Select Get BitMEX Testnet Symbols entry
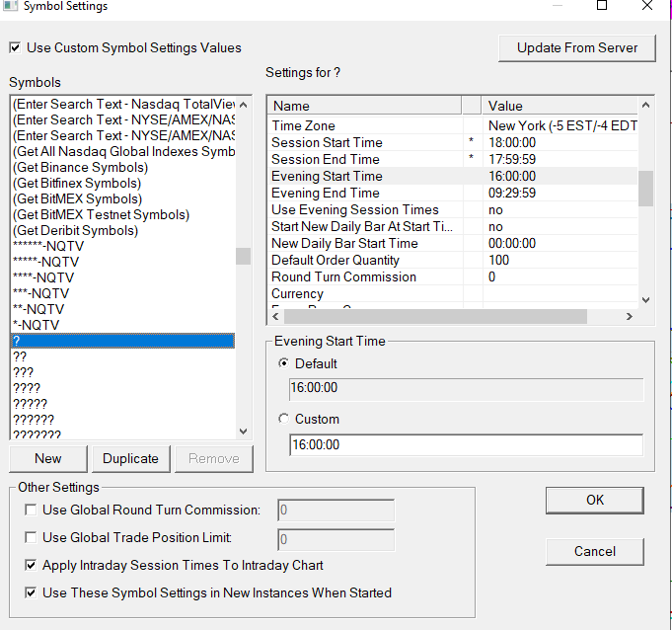This screenshot has height=630, width=672. tap(123, 215)
